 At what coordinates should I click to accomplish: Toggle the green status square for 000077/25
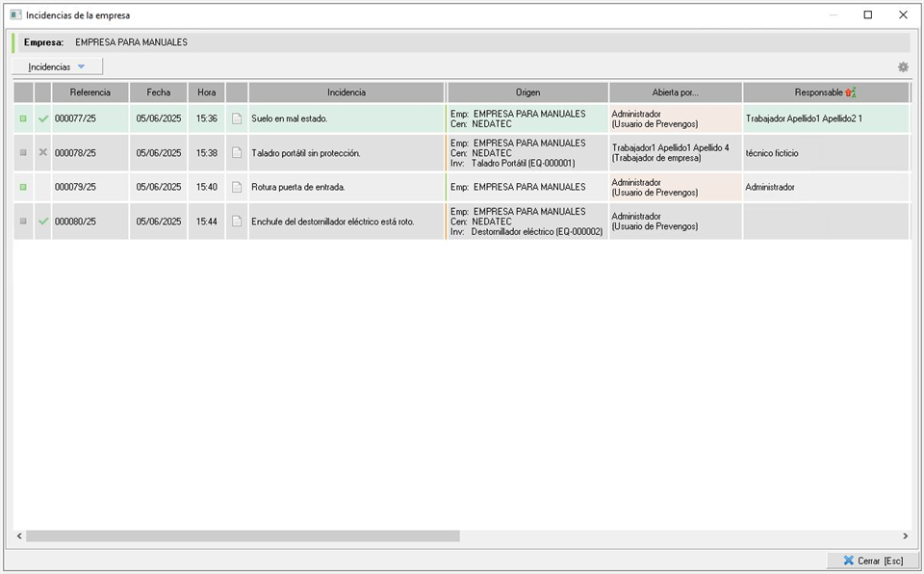pos(23,119)
